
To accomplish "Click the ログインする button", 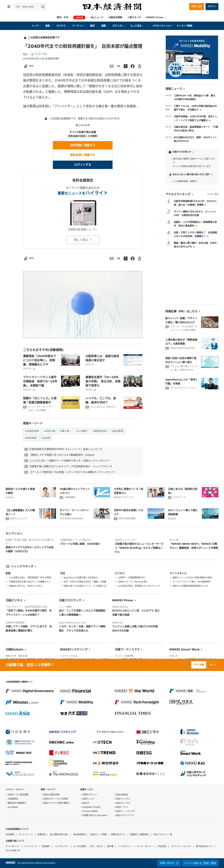I will (x=83, y=165).
